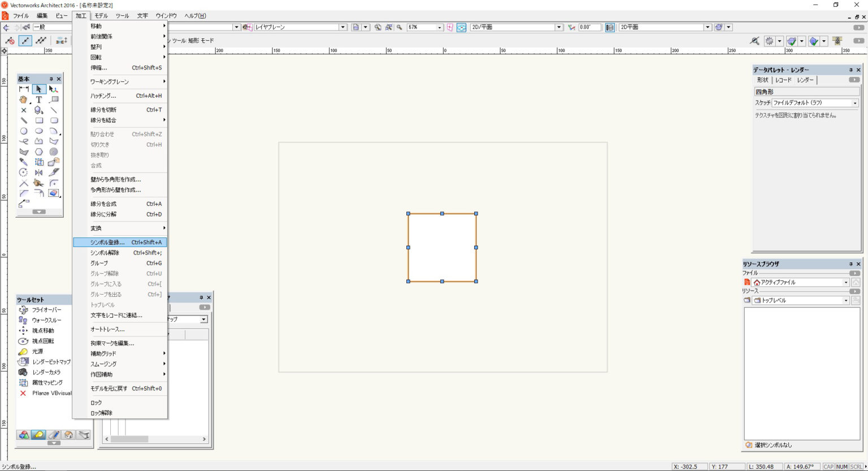
Task: Open the zoom percentage dropdown showing 67%
Action: [x=440, y=27]
